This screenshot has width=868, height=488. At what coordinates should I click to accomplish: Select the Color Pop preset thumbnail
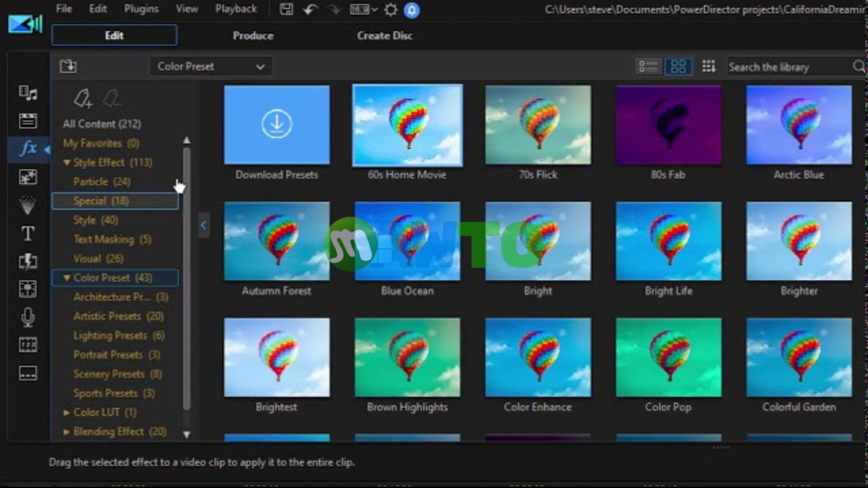669,357
